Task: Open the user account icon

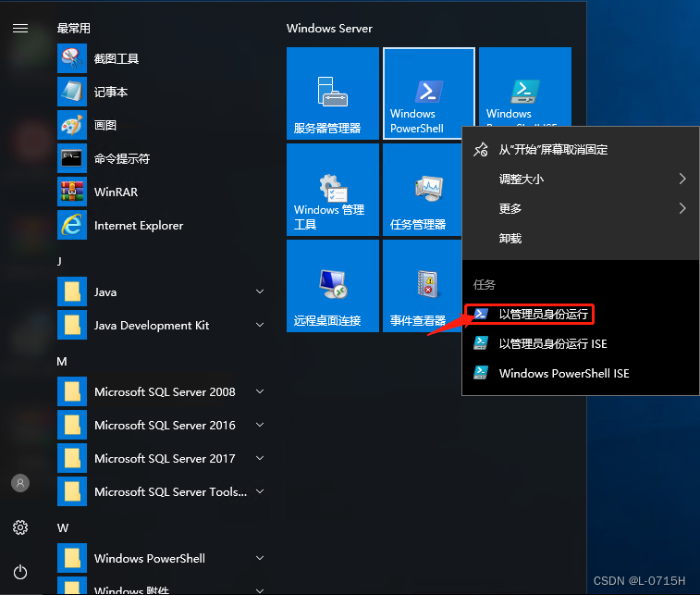Action: [20, 483]
